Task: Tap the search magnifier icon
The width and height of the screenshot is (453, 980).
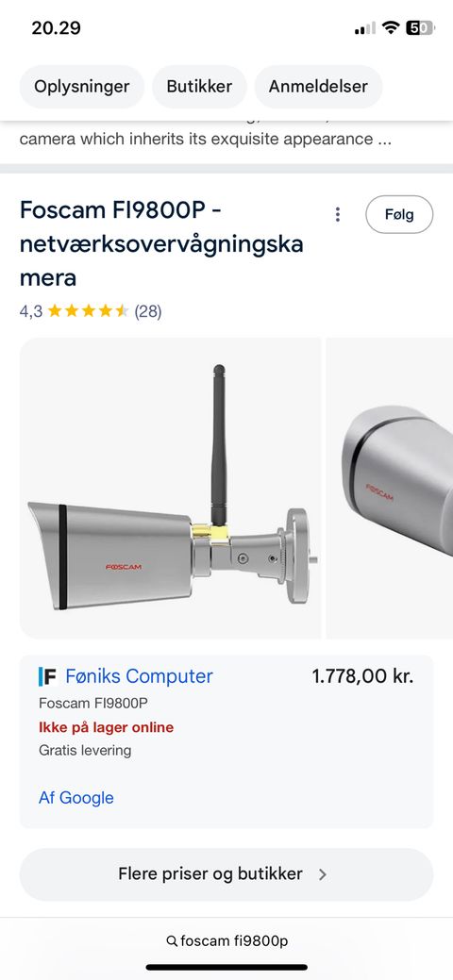Action: 172,940
